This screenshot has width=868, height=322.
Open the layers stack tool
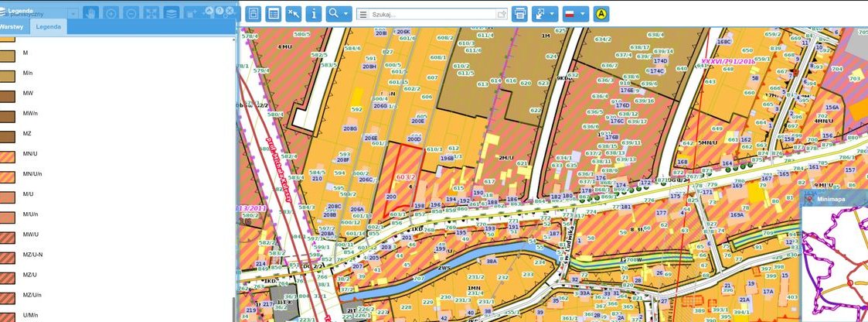coord(172,13)
